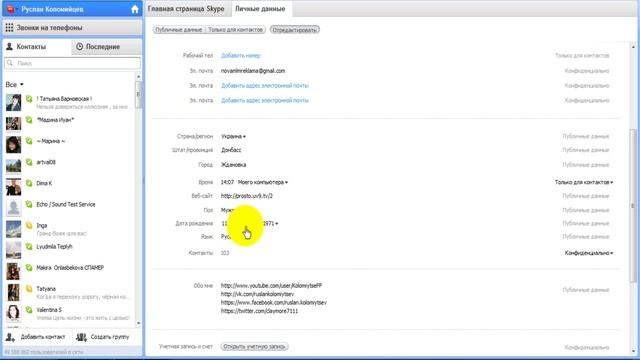640x360 pixels.
Task: Click twitter URL in Обо мне
Action: point(259,311)
